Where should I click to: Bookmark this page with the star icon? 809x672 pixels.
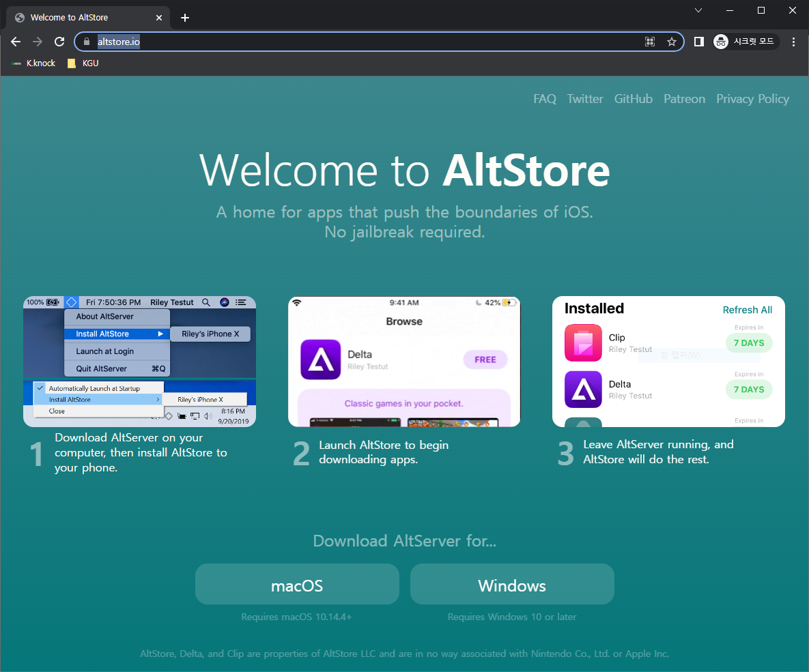tap(671, 42)
